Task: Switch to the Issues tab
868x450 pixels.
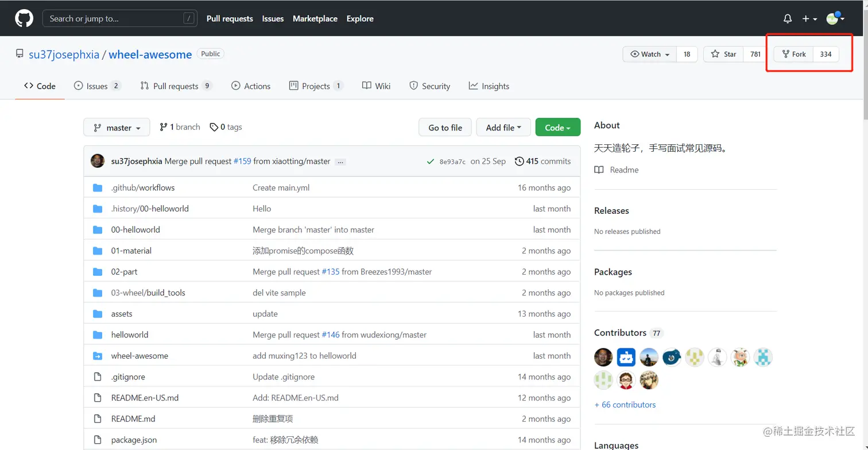Action: tap(98, 86)
